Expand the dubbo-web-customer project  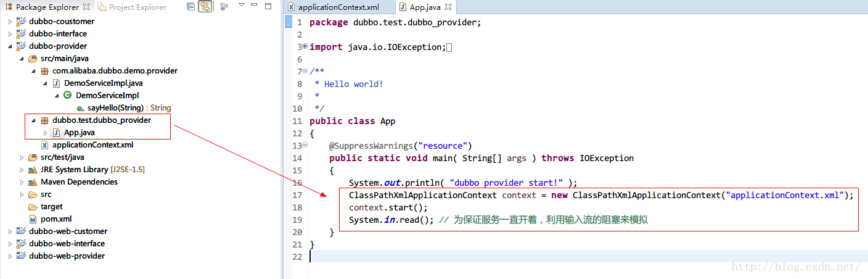[10, 231]
